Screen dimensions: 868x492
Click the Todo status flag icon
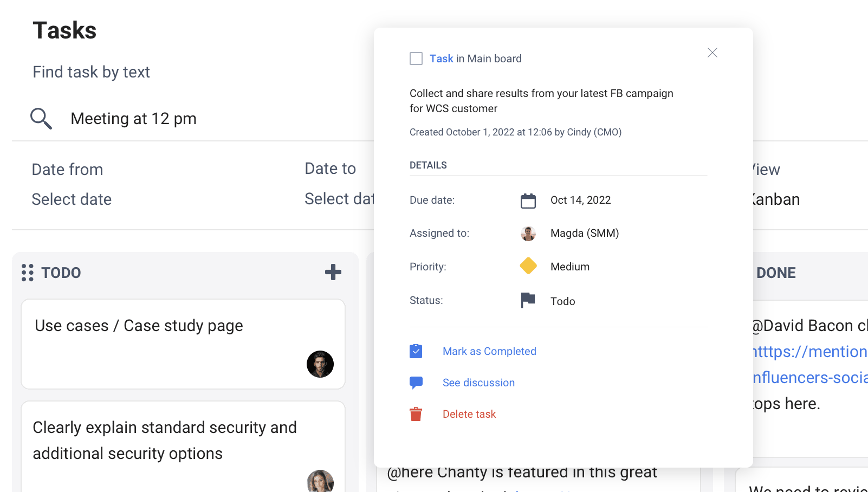pos(528,300)
